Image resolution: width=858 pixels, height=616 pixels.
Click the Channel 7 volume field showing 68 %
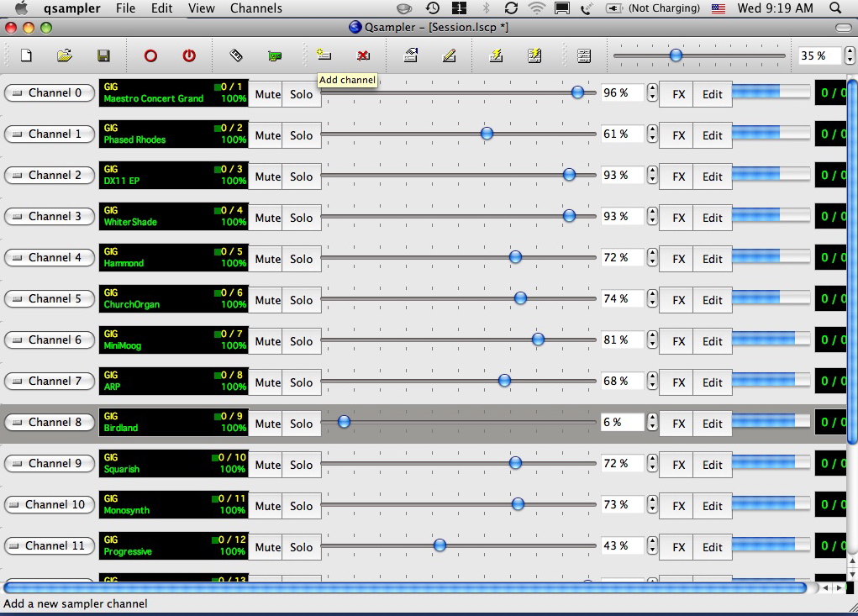[622, 381]
